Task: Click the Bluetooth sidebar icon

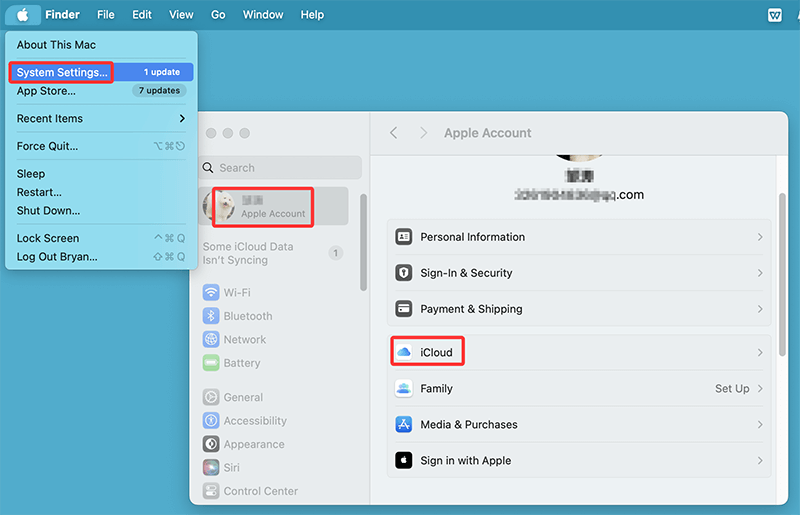Action: click(211, 316)
